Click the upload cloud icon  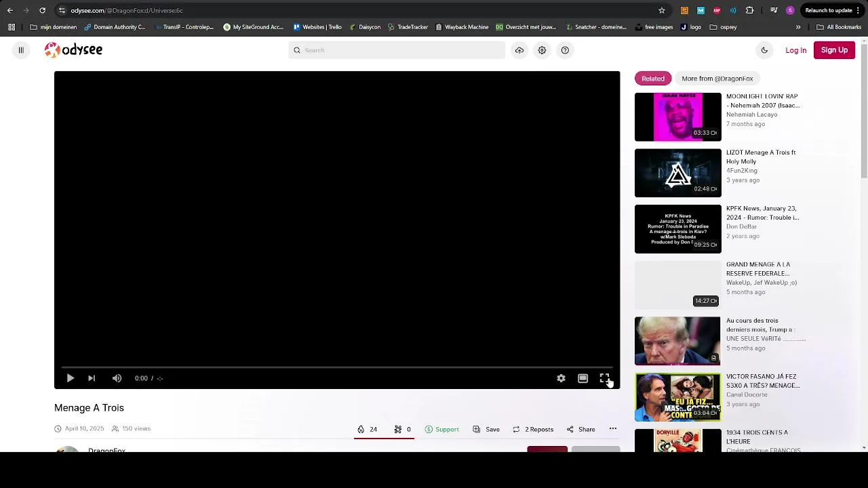click(x=519, y=50)
